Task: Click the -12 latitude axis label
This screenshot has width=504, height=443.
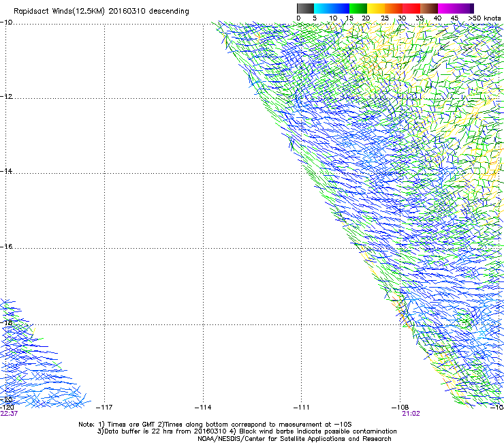Action: [x=6, y=97]
